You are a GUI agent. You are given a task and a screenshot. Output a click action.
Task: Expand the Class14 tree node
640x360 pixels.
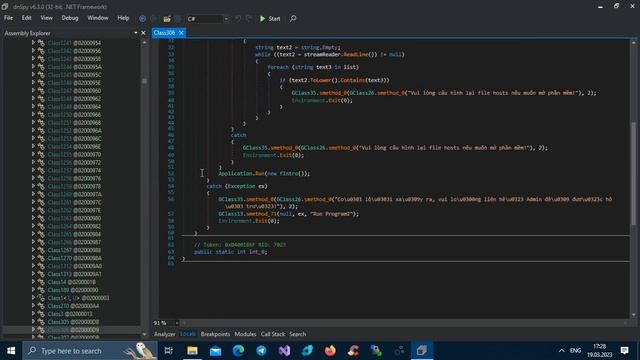point(33,282)
